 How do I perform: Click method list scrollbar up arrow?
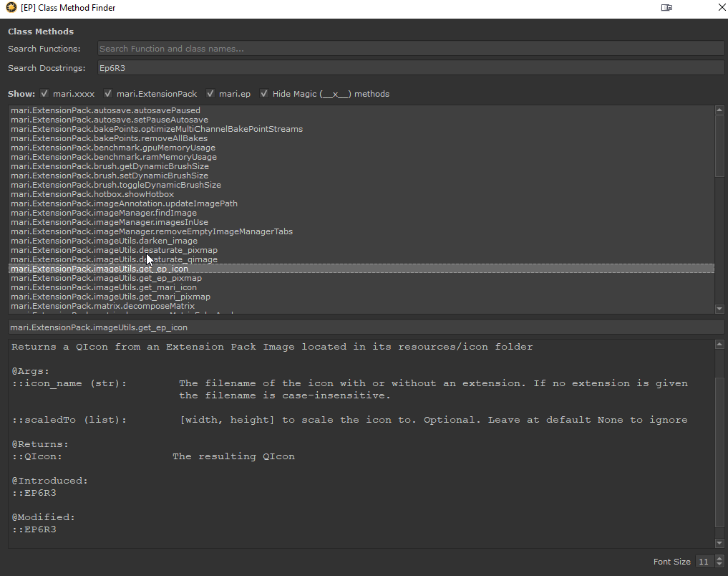(719, 110)
